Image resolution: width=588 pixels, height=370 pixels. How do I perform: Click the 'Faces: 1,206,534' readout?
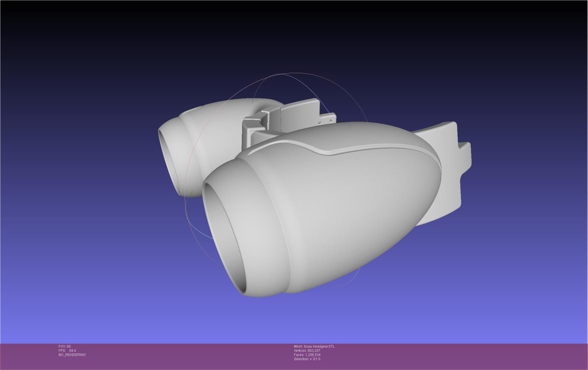(x=307, y=355)
